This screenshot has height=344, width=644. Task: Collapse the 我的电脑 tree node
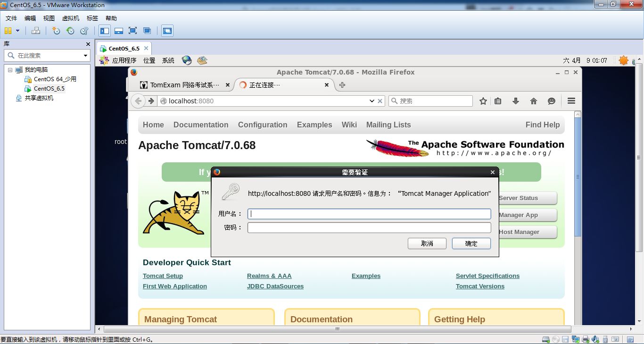click(x=10, y=70)
